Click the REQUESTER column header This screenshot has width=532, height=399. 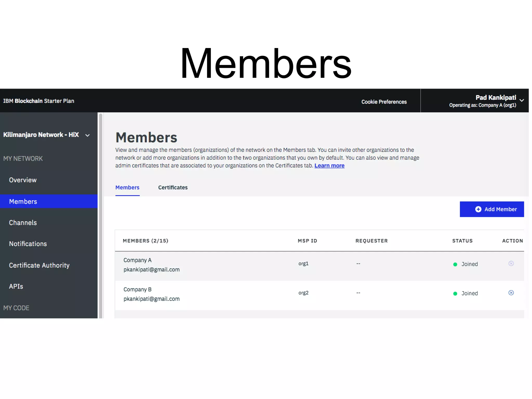(371, 241)
